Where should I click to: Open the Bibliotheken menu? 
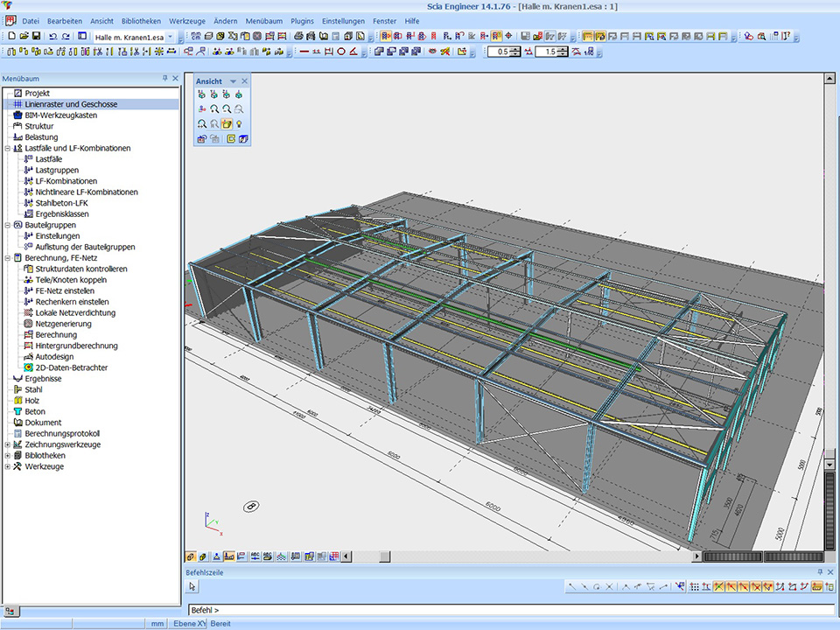(140, 20)
